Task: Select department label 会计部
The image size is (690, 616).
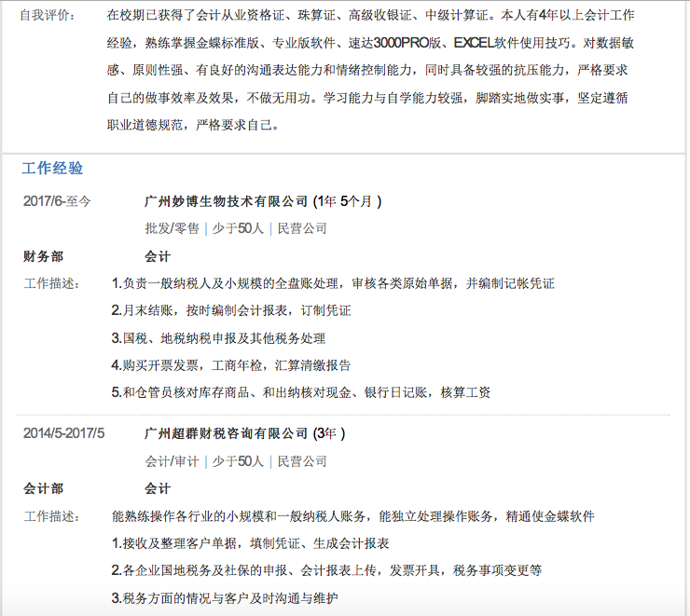Action: (43, 488)
